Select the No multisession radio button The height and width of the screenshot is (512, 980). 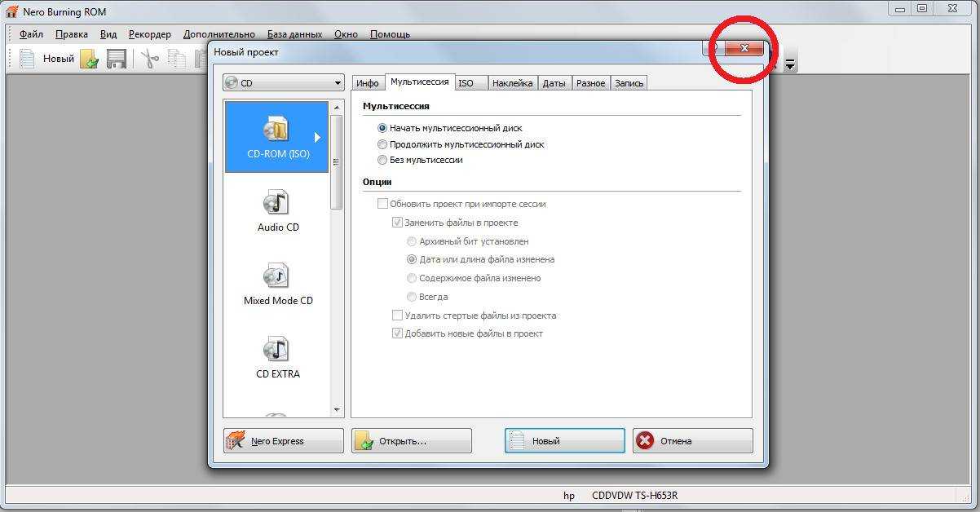coord(382,160)
